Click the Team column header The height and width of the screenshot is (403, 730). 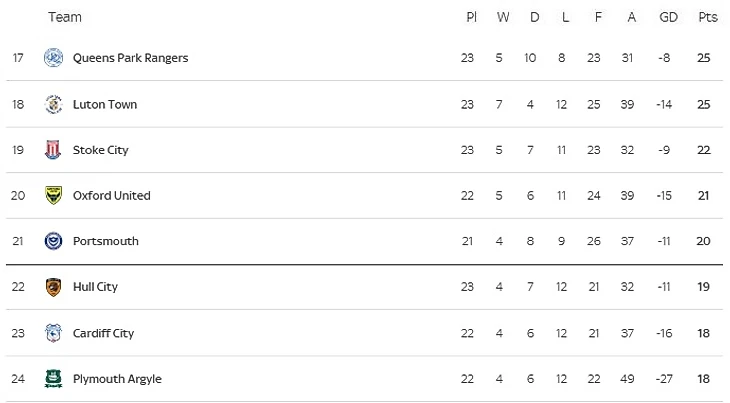(x=65, y=17)
